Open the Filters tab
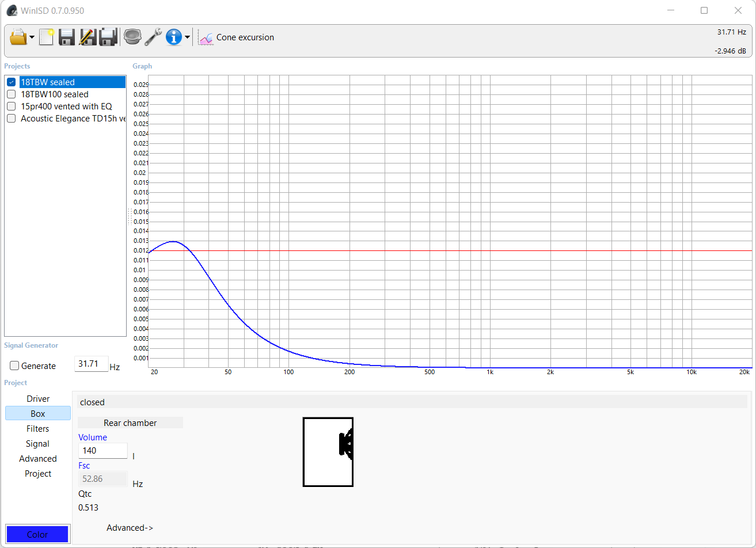Viewport: 756px width, 548px height. point(38,429)
